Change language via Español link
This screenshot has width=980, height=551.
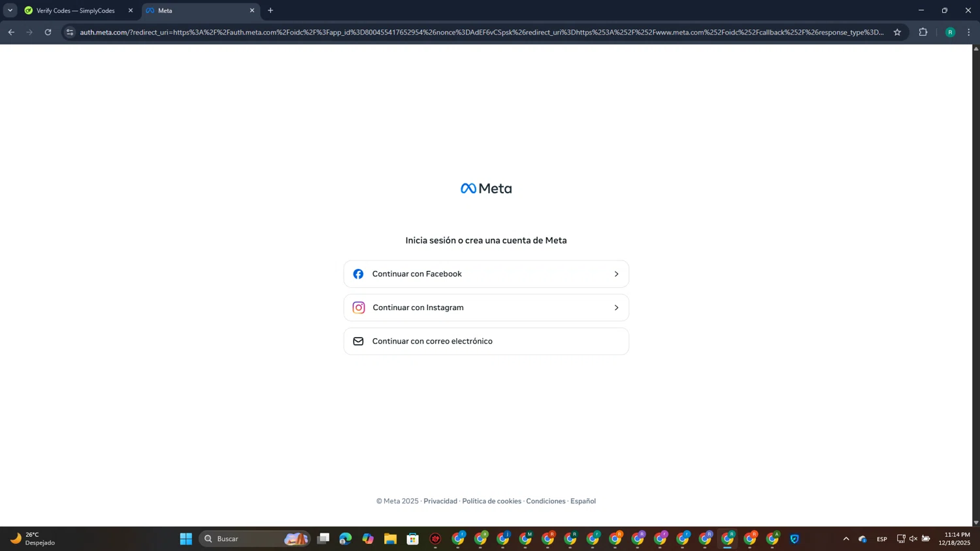coord(583,501)
